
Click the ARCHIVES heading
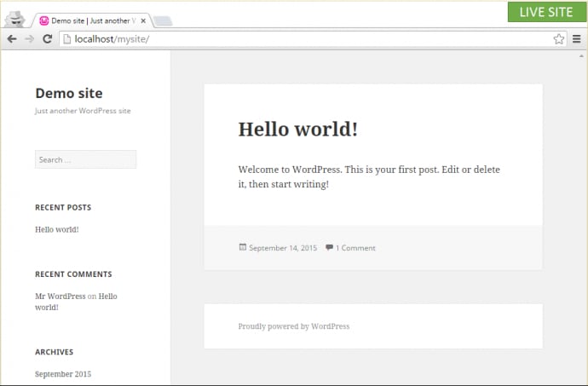[x=55, y=352]
